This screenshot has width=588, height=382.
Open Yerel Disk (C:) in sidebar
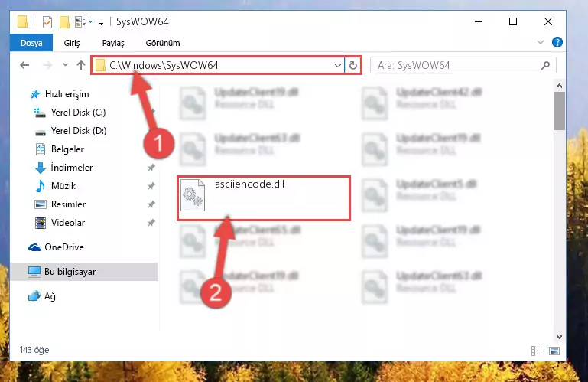coord(79,113)
